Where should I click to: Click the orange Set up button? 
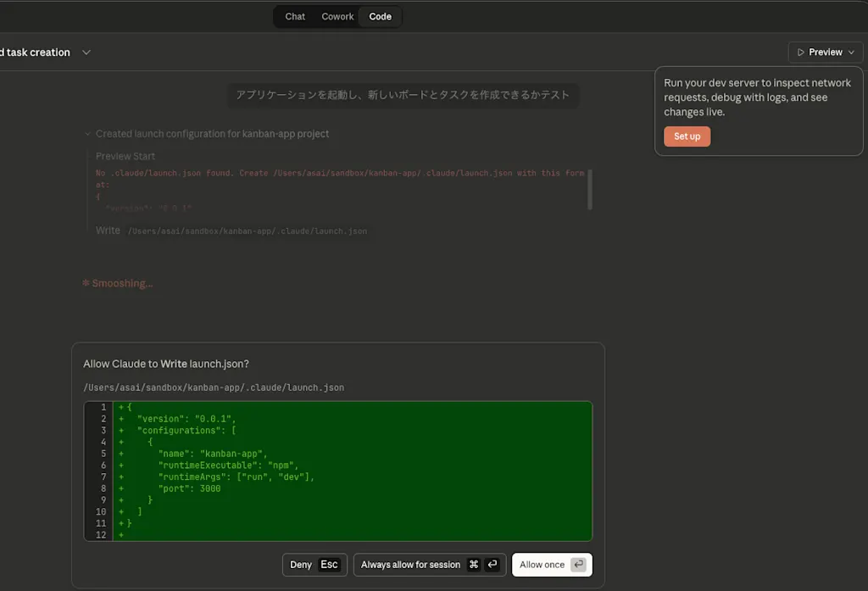687,137
